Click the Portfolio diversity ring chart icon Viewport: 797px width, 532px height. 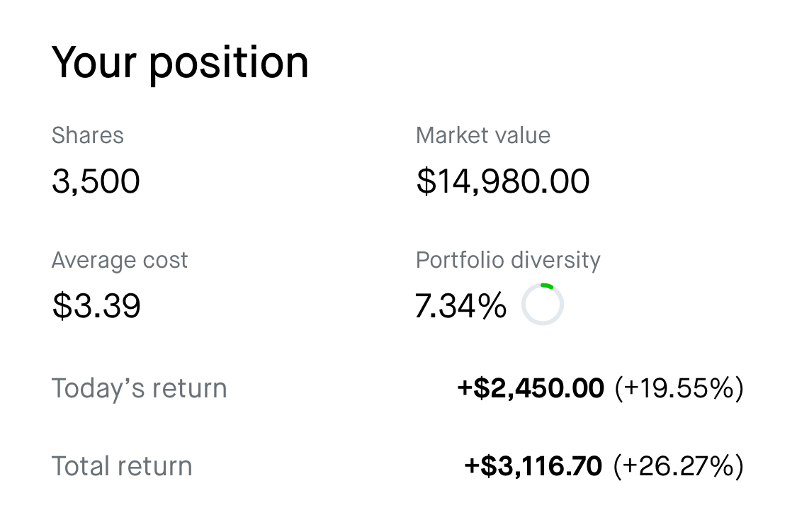(x=542, y=305)
